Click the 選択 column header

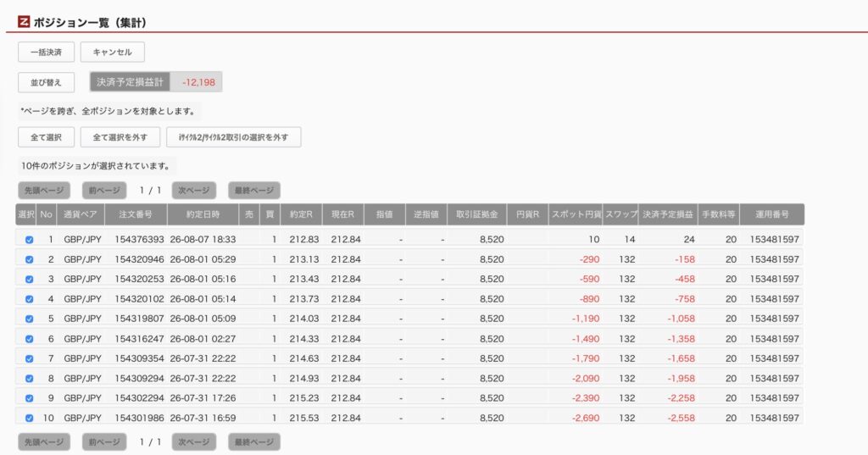(26, 214)
